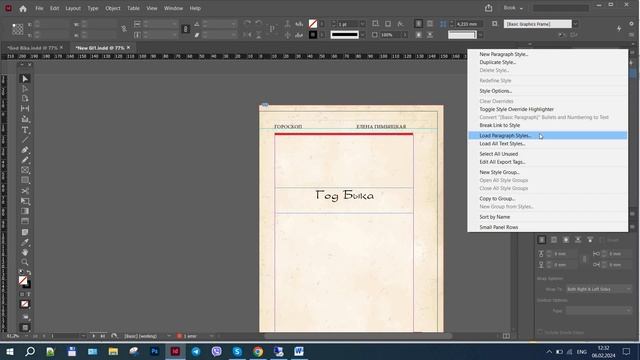Click the Share icon in title bar

tap(489, 8)
